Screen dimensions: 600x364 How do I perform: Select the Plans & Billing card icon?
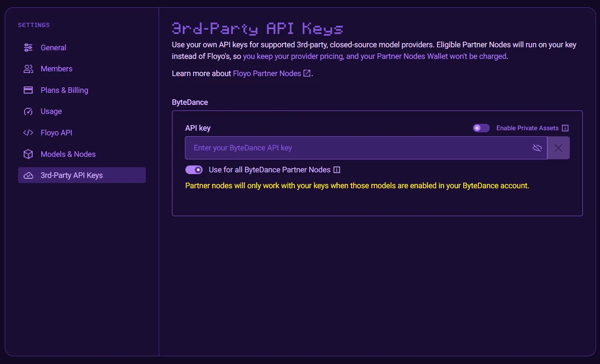tap(28, 90)
